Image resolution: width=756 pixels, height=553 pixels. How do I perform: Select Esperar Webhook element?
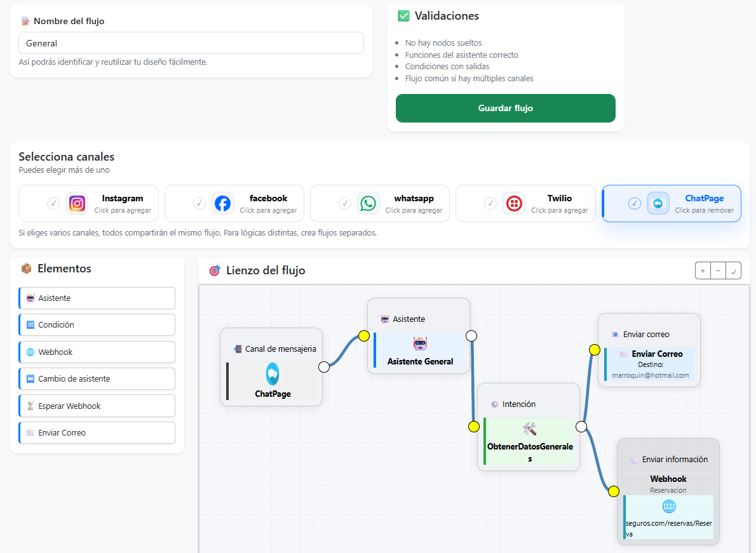(97, 406)
